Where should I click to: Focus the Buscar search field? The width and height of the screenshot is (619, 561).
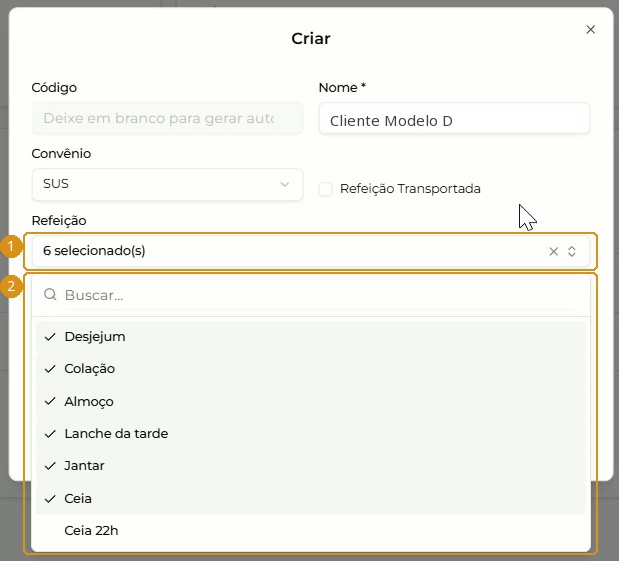(x=322, y=295)
